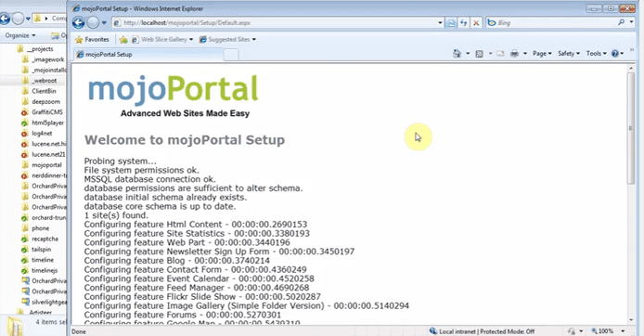This screenshot has height=336, width=644.
Task: Click the 'Configuring feature Forums' line
Action: pyautogui.click(x=183, y=315)
